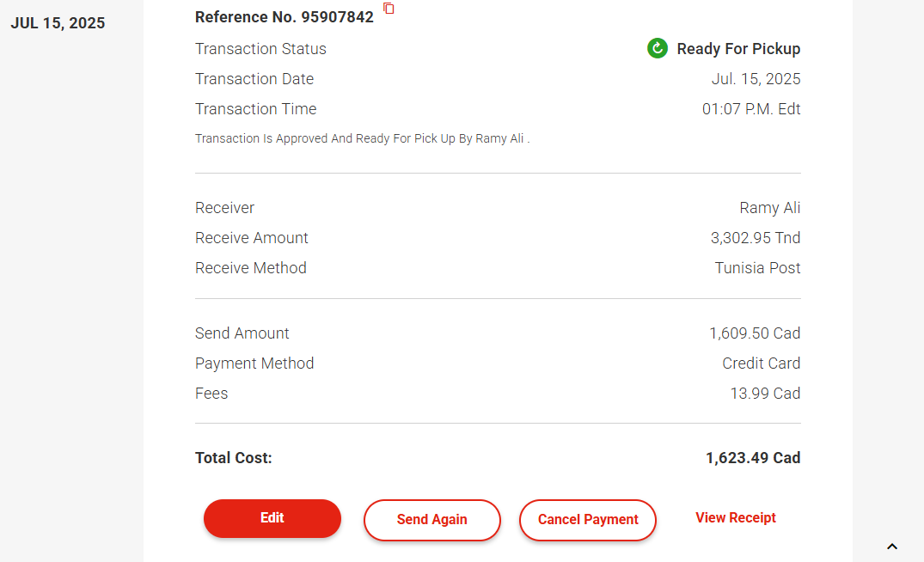
Task: Click the Receiver value Ramy Ali
Action: click(x=769, y=208)
